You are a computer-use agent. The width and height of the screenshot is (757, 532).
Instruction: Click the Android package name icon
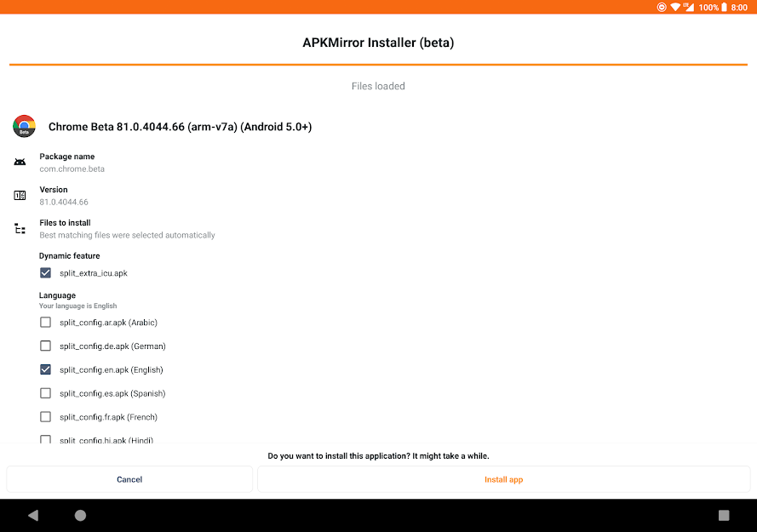[x=20, y=163]
